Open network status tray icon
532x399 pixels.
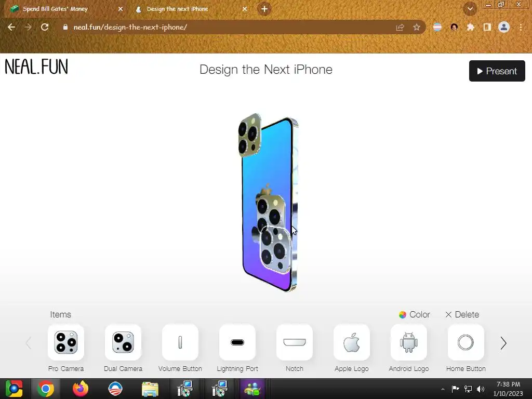pyautogui.click(x=468, y=389)
